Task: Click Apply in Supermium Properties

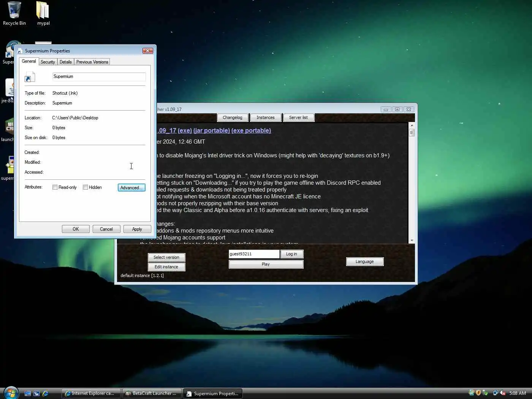Action: (x=137, y=229)
